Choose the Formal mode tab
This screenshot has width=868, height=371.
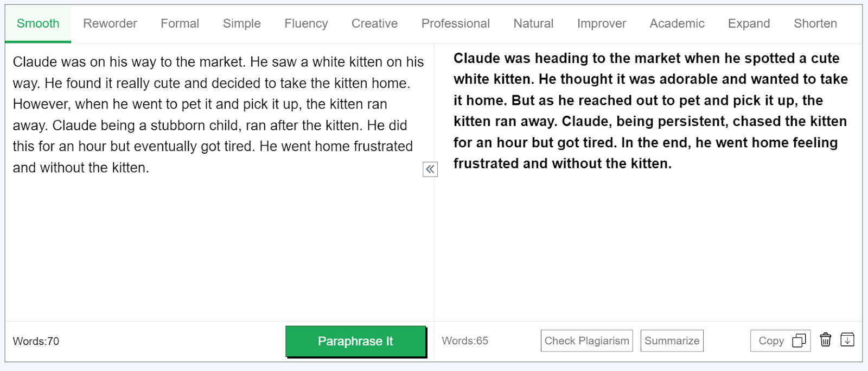click(180, 23)
